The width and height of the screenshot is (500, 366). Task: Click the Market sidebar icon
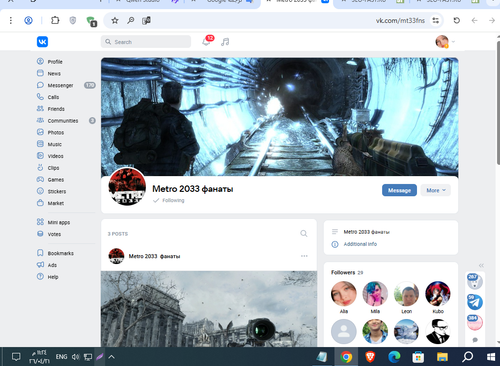(x=40, y=203)
